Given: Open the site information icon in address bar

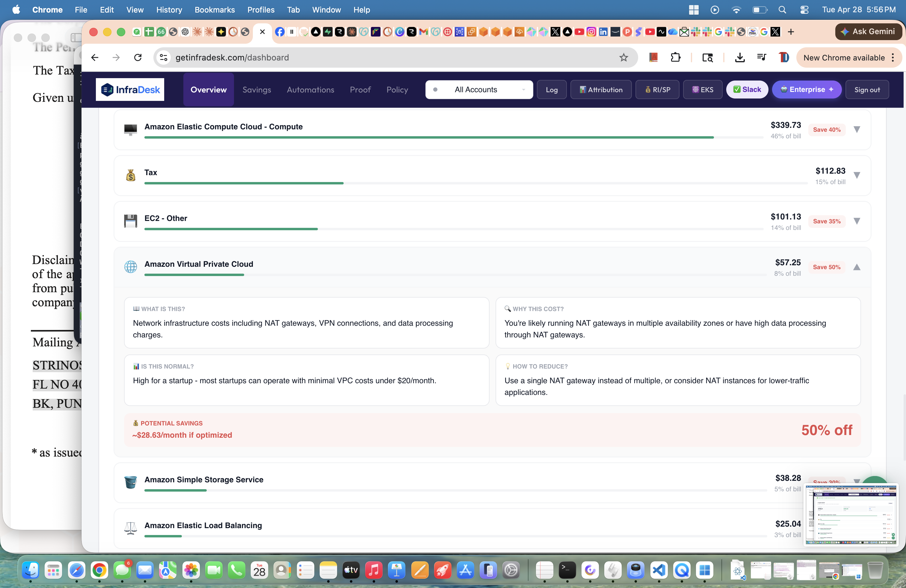Looking at the screenshot, I should tap(163, 57).
